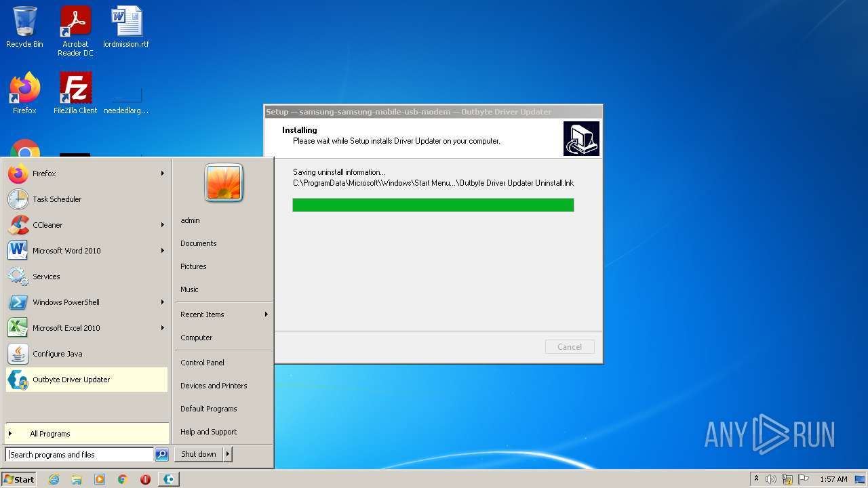
Task: Click the search magnifier icon in Start menu
Action: 161,455
